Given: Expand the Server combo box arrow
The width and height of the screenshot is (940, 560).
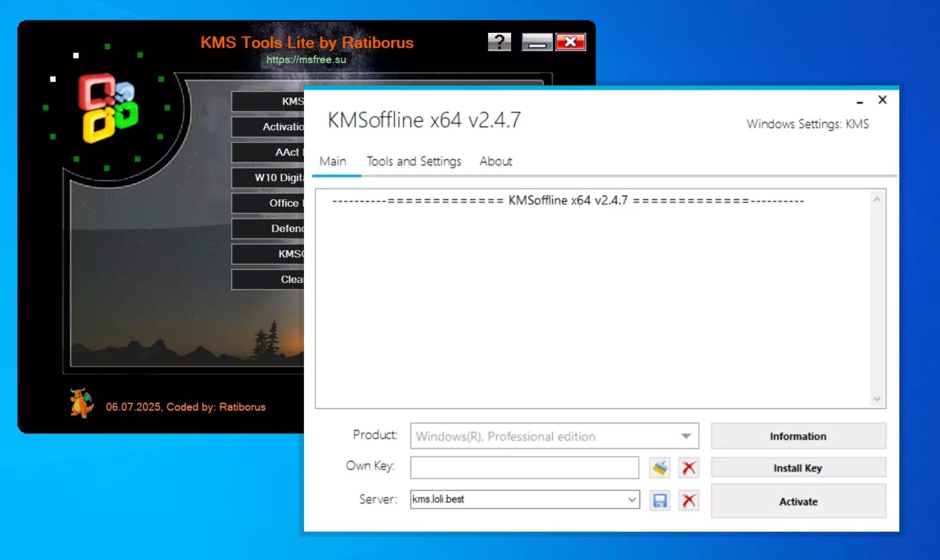Looking at the screenshot, I should (632, 499).
